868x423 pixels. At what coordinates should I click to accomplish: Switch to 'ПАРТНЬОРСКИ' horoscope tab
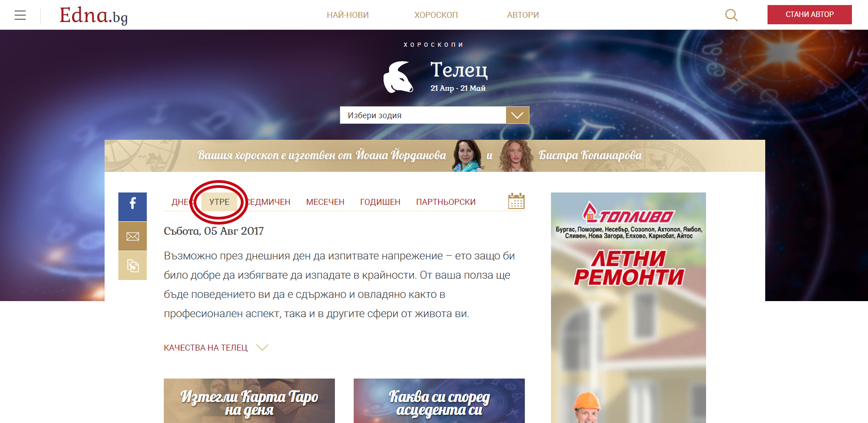tap(445, 202)
